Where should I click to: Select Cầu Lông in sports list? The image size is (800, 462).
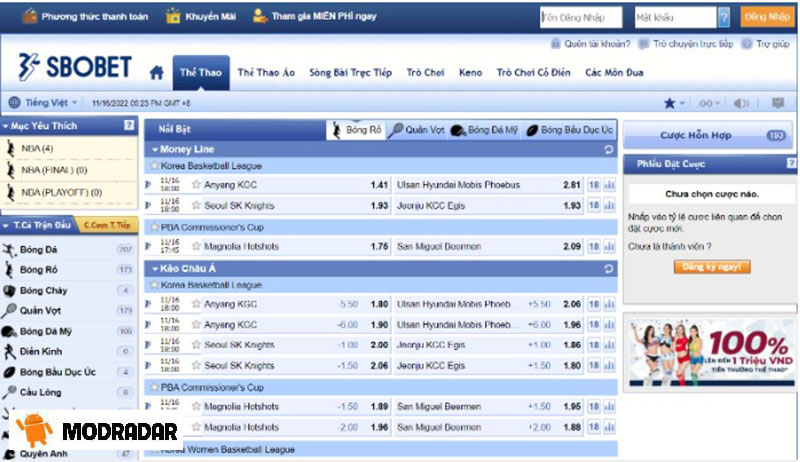click(x=68, y=392)
